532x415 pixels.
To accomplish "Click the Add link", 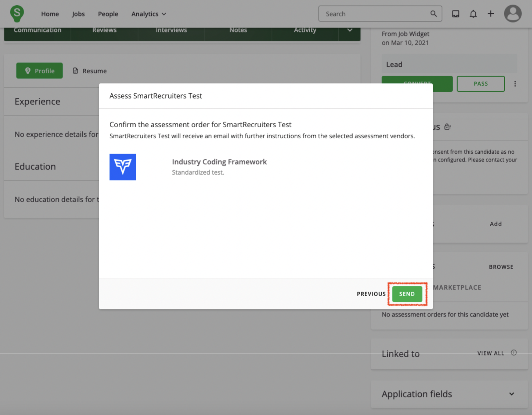I will (496, 224).
